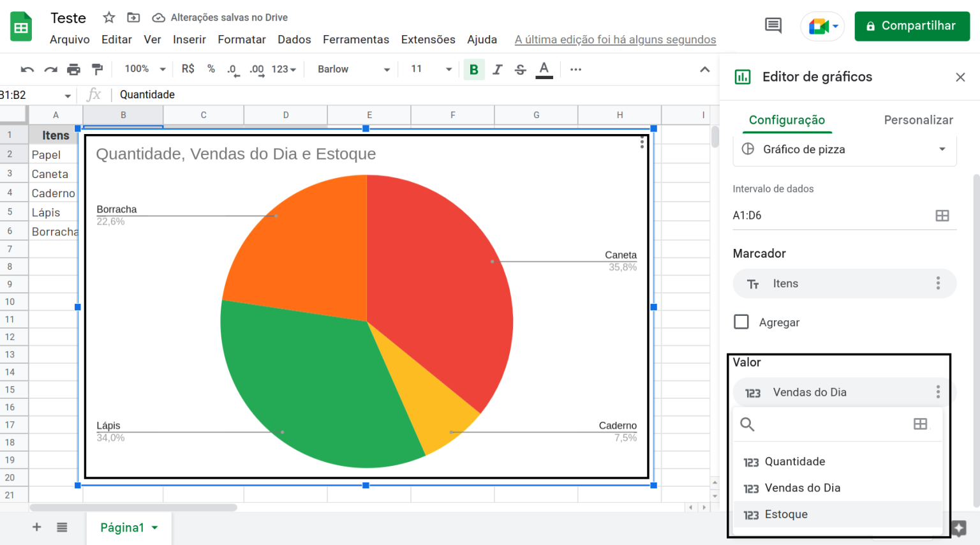
Task: Select the data range grid icon next to A1:D6
Action: click(942, 216)
